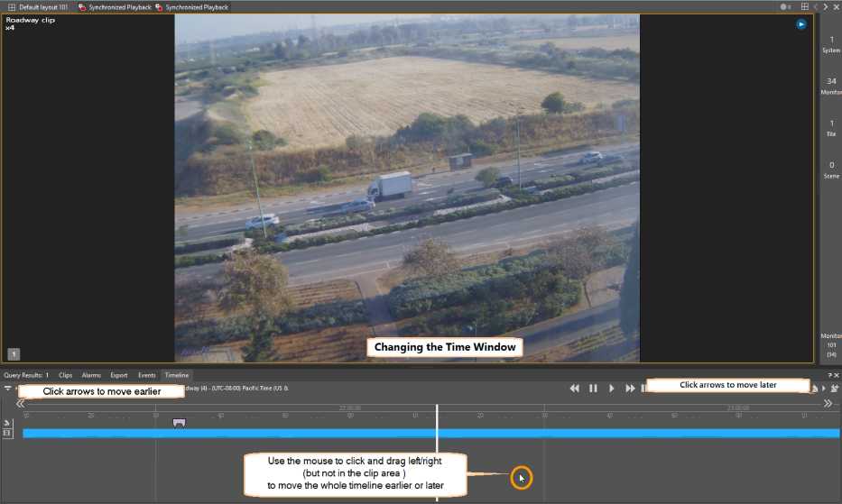Click the rewind playback button
The width and height of the screenshot is (842, 504).
(574, 389)
